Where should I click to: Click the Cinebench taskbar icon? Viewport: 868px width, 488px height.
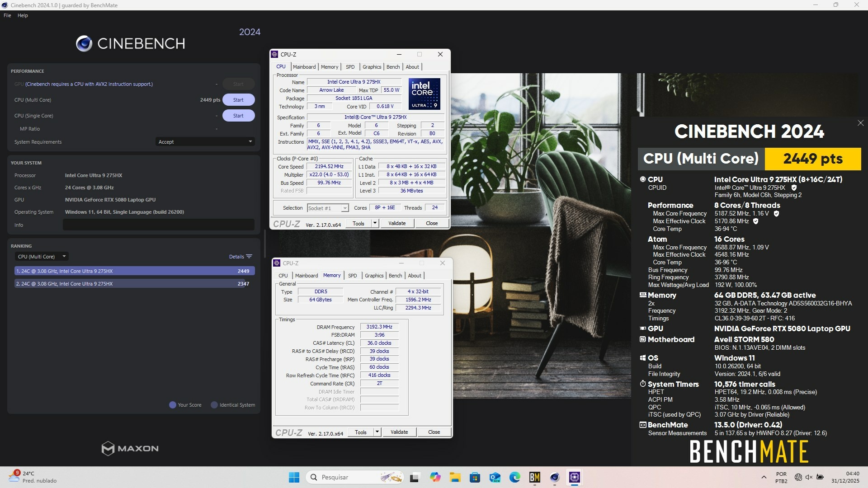(x=555, y=477)
